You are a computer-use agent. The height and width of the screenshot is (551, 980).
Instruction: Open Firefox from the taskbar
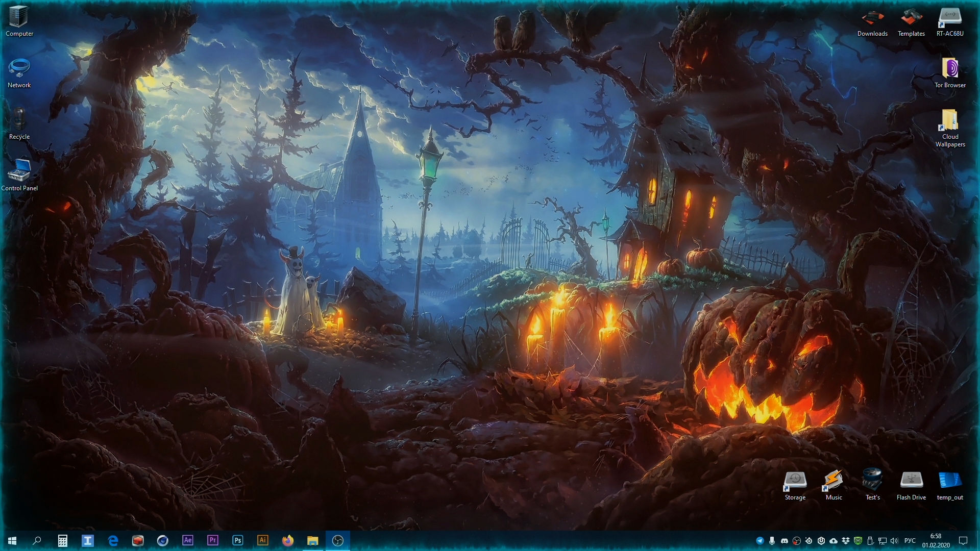pyautogui.click(x=288, y=540)
